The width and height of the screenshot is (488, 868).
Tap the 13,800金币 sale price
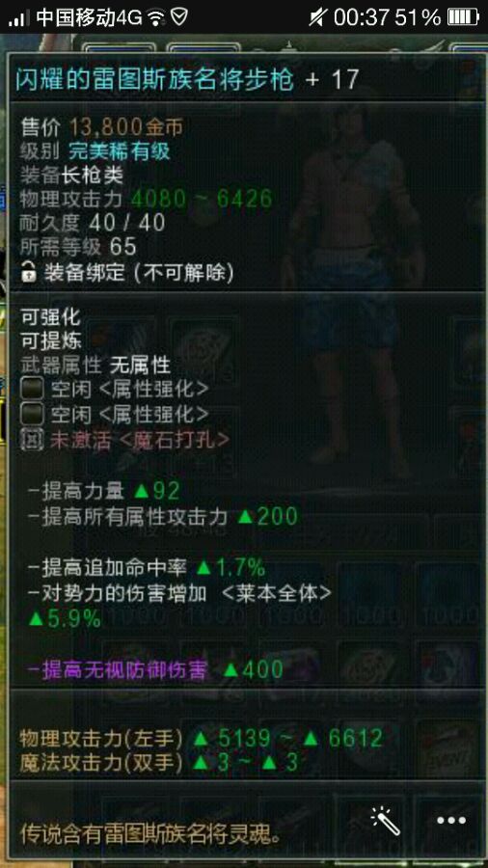[126, 128]
